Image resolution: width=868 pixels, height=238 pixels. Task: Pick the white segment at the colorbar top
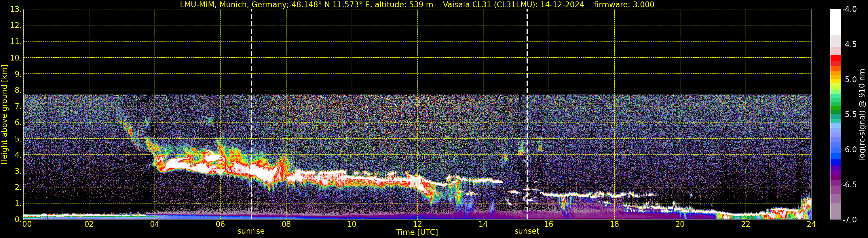pos(836,22)
